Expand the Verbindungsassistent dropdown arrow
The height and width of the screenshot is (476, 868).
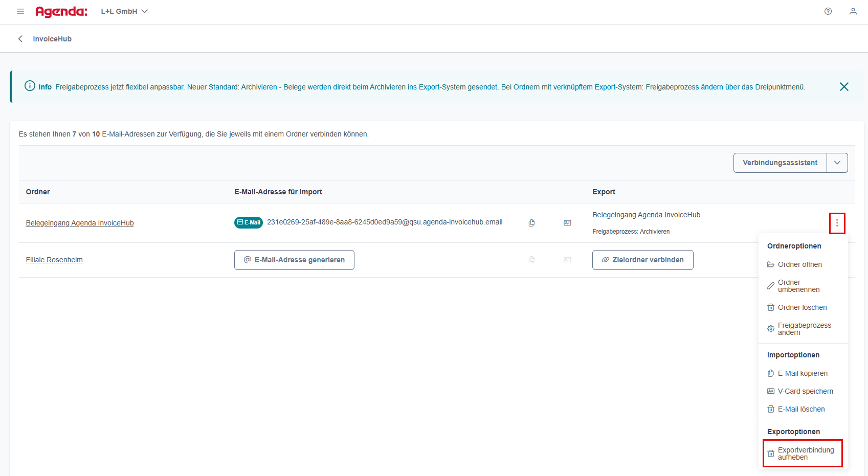coord(837,163)
